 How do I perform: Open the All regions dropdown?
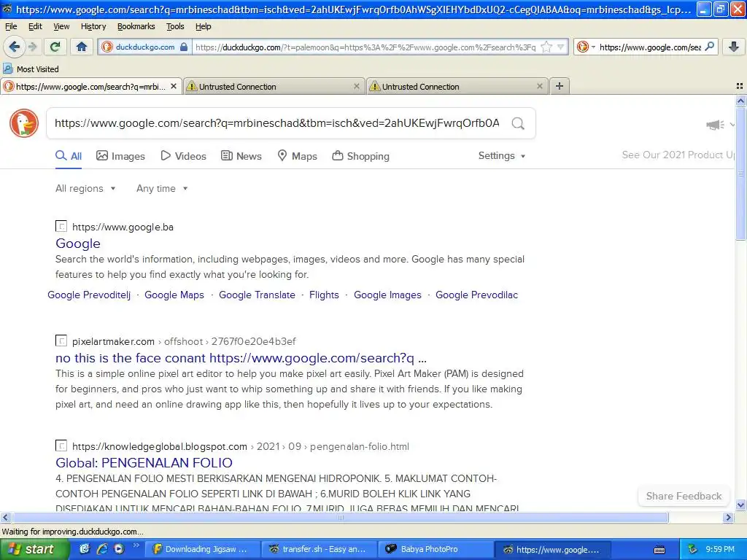(x=85, y=189)
